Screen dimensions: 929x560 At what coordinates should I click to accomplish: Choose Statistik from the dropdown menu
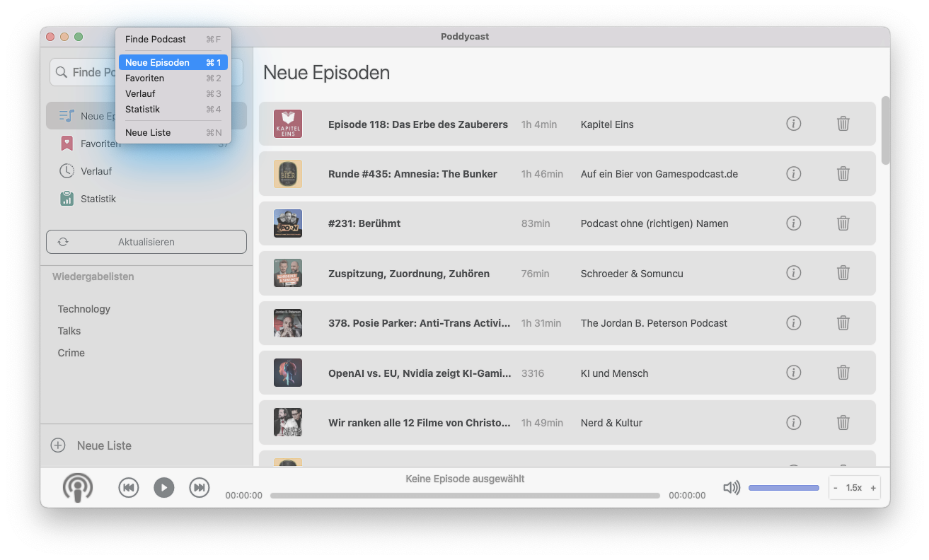tap(173, 110)
